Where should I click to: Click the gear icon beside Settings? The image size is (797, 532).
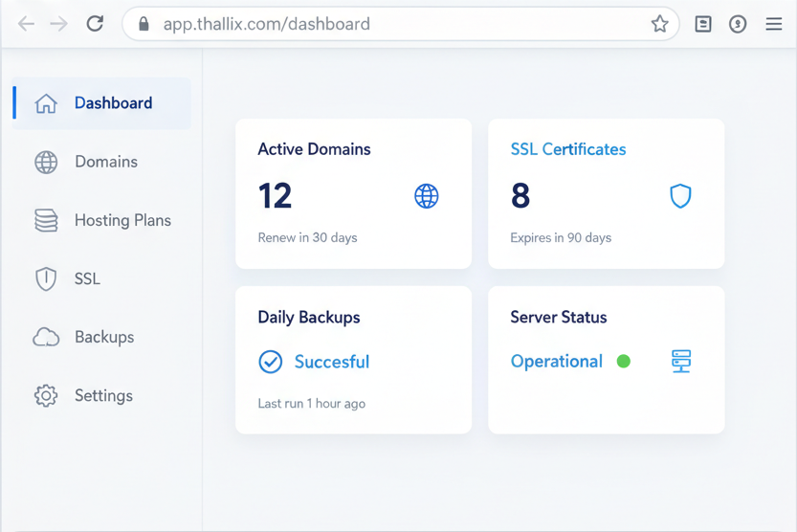click(x=46, y=395)
